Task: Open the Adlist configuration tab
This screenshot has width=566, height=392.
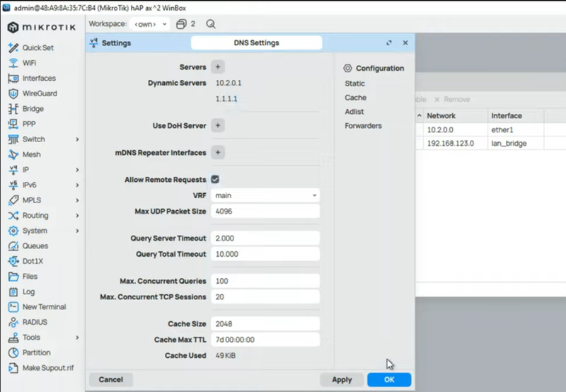Action: (x=354, y=112)
